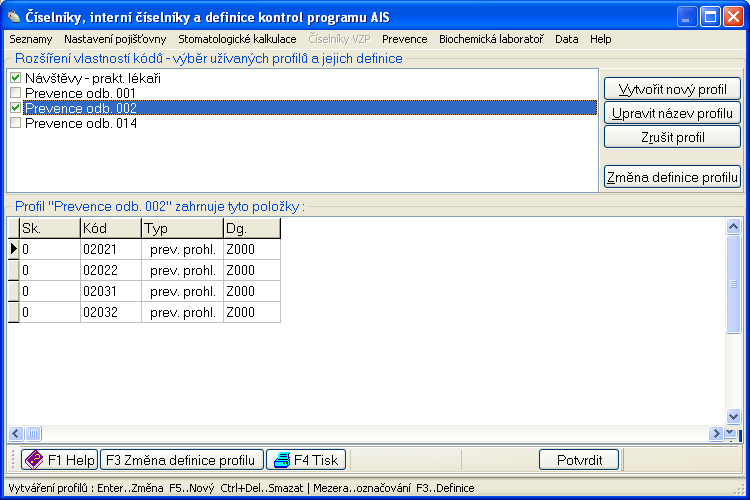Click Změna definice profilu button on right
750x500 pixels.
pyautogui.click(x=672, y=178)
